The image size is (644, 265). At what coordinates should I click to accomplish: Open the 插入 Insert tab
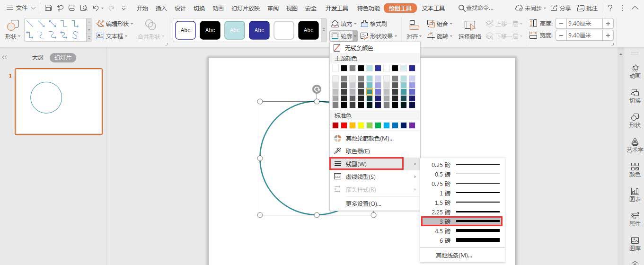[161, 8]
